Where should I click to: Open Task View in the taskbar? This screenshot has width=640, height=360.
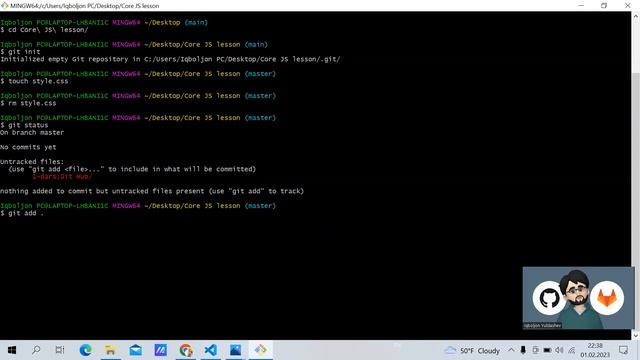tap(60, 350)
